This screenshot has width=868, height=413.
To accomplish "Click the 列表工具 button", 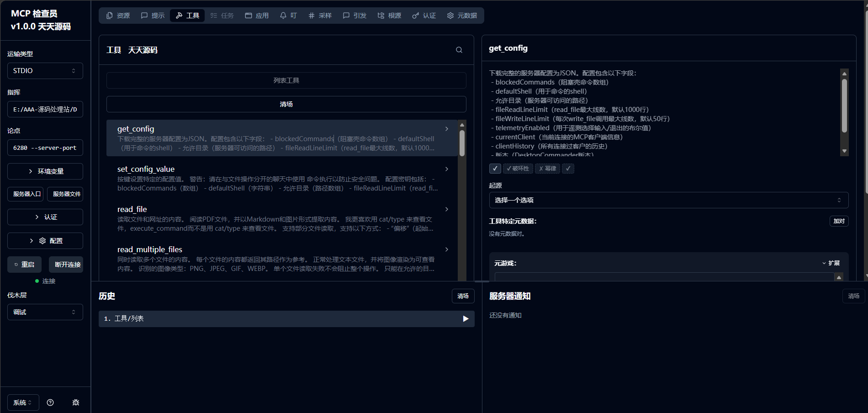I will (286, 80).
